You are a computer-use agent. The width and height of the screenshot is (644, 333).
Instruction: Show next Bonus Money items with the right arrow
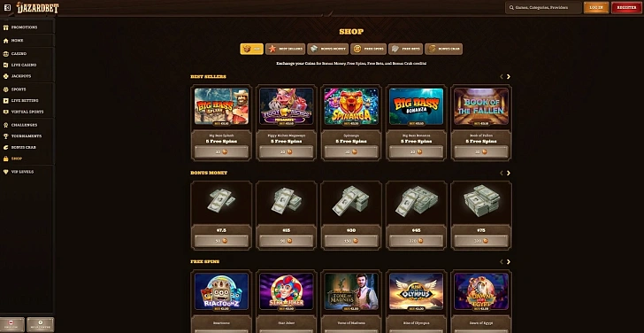click(x=509, y=173)
